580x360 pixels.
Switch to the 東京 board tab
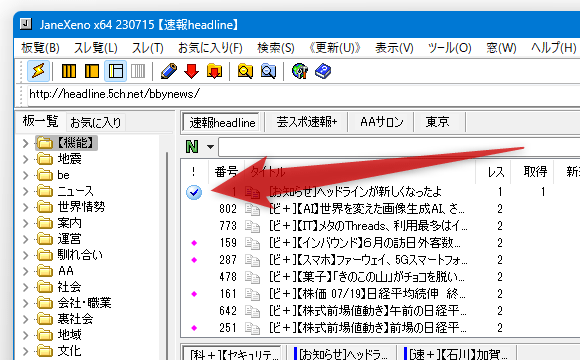click(x=438, y=122)
